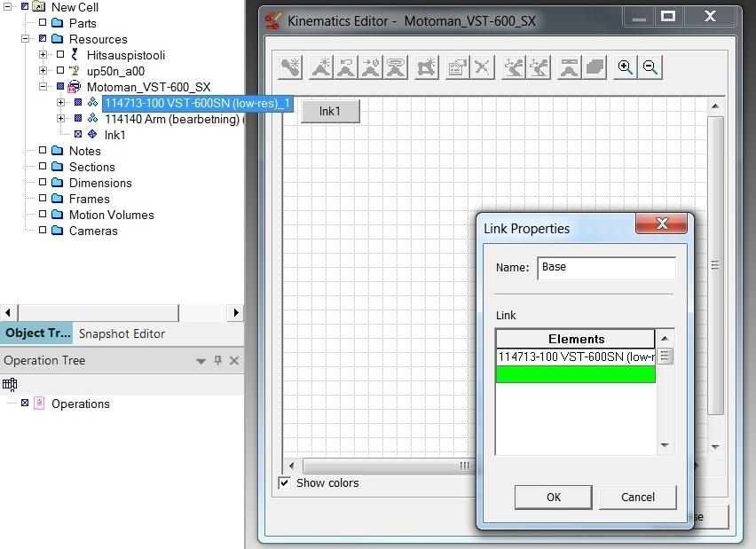Select the Operations tree item
756x549 pixels.
coord(81,404)
